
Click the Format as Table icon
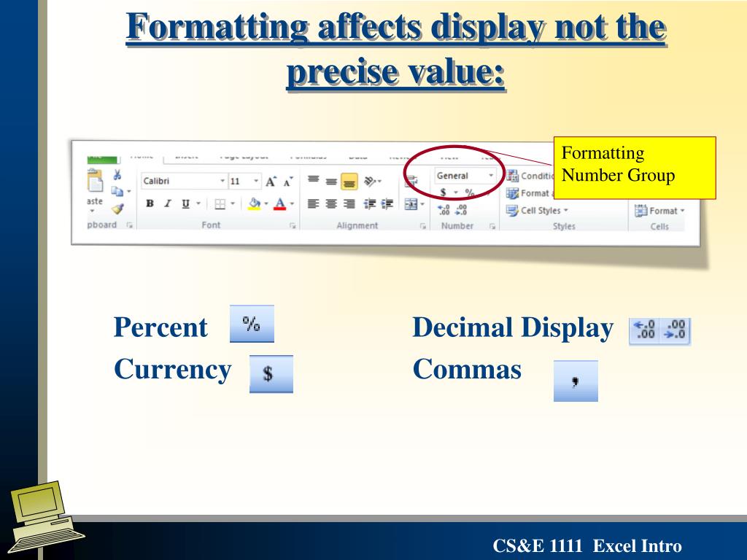coord(512,192)
